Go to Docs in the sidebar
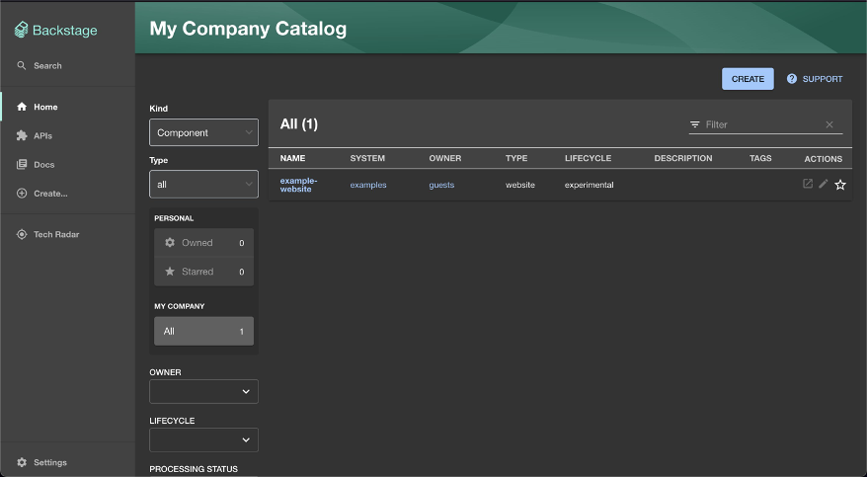 point(43,165)
